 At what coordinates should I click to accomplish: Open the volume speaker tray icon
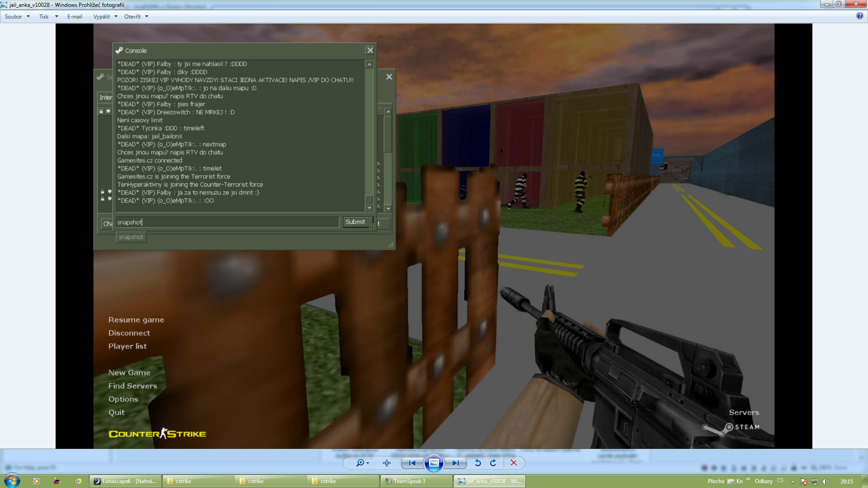point(826,482)
